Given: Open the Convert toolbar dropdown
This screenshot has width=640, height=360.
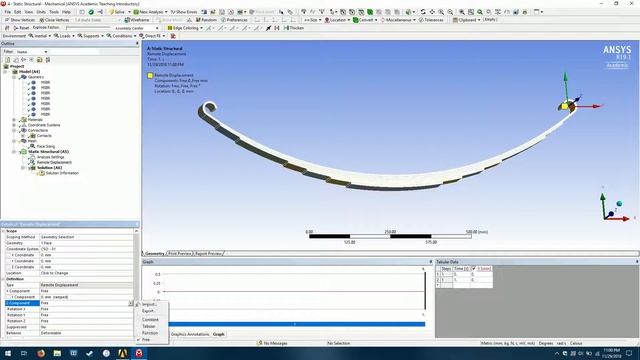Looking at the screenshot, I should [365, 20].
